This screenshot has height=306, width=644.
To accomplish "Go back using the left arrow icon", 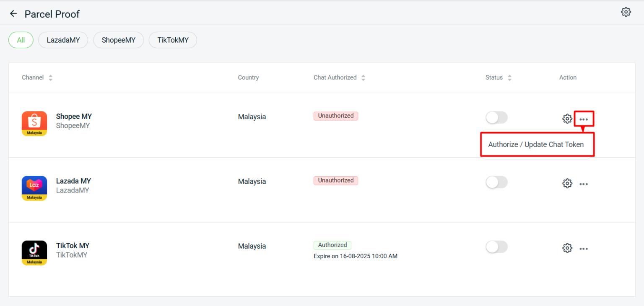I will tap(13, 14).
